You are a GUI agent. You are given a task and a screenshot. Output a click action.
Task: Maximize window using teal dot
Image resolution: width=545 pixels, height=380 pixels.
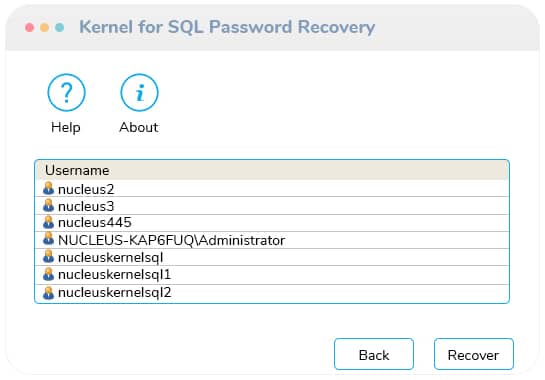coord(60,27)
